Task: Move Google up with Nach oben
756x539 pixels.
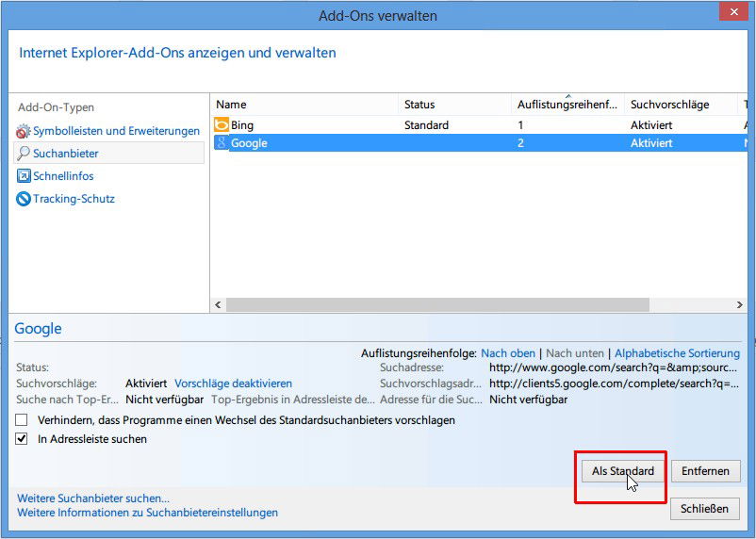Action: pos(508,353)
